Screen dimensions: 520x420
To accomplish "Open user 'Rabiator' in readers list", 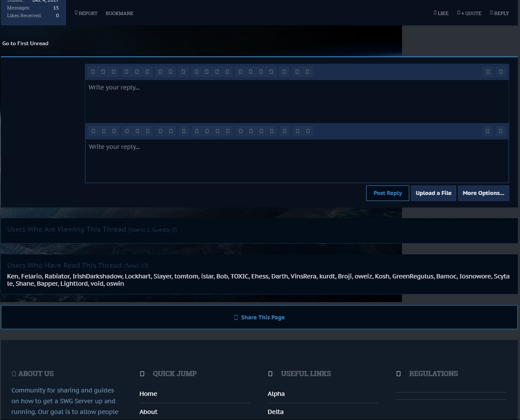I will 57,276.
